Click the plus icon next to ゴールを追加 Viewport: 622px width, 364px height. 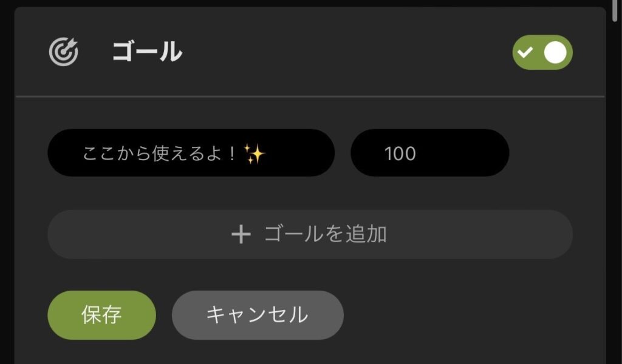(242, 234)
